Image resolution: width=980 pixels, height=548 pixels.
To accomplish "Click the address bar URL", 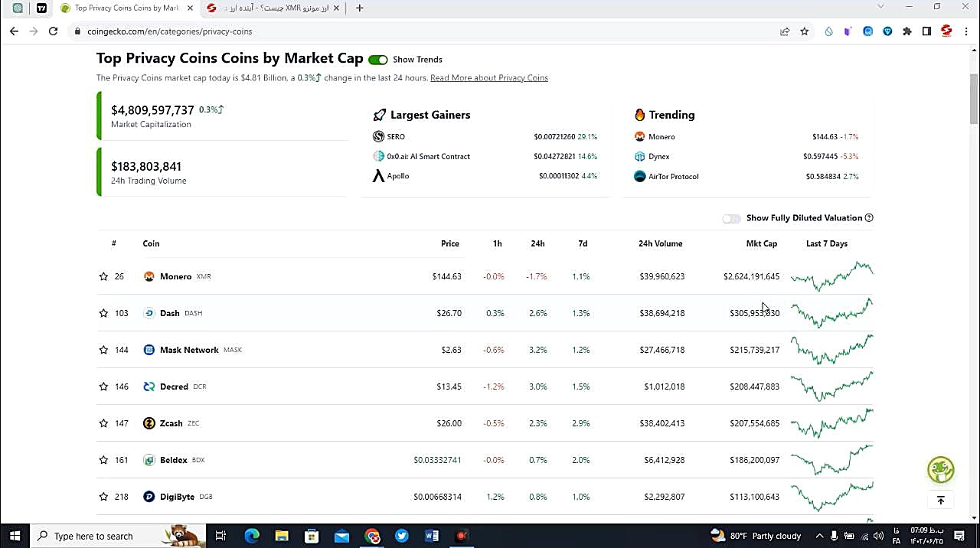I will pyautogui.click(x=169, y=31).
